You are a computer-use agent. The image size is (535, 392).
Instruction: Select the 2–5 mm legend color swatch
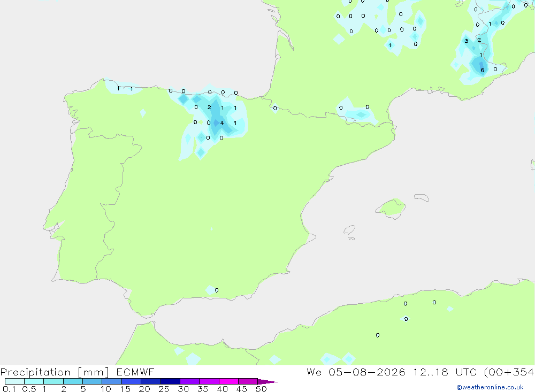pos(73,381)
